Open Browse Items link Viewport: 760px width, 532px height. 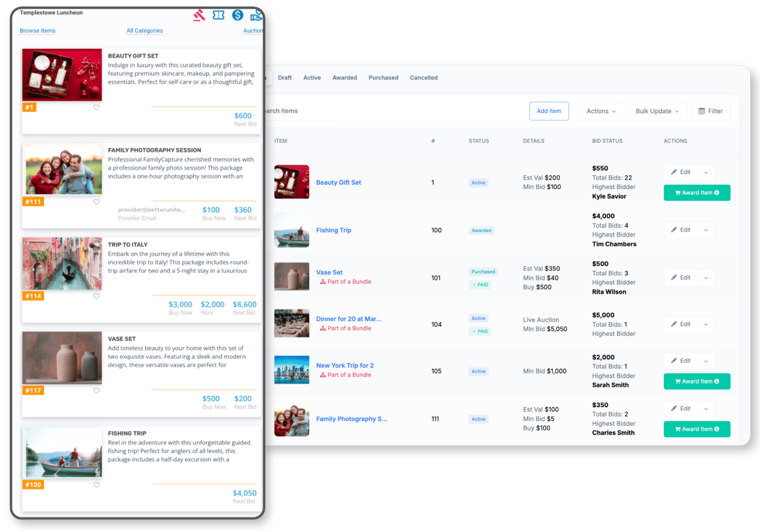[x=38, y=31]
